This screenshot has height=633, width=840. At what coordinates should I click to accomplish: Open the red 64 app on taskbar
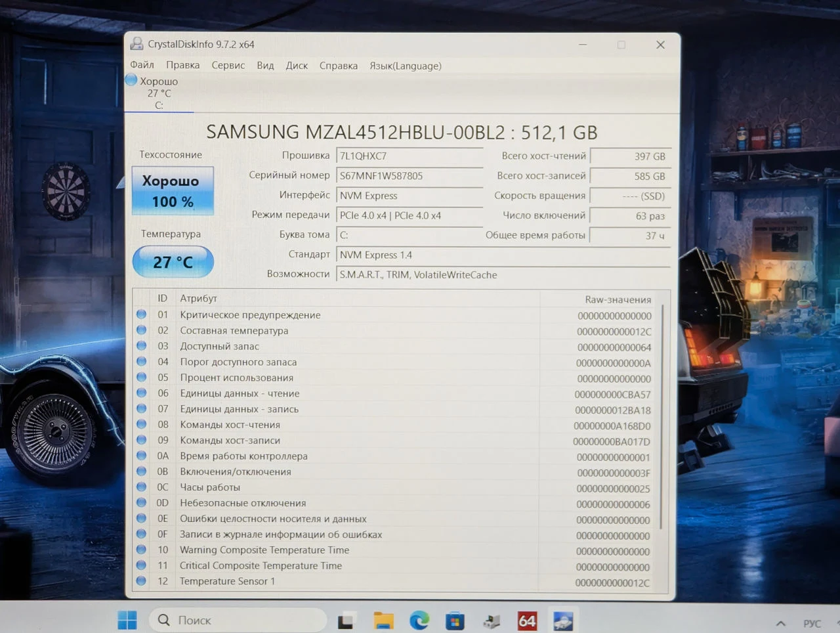pyautogui.click(x=527, y=621)
